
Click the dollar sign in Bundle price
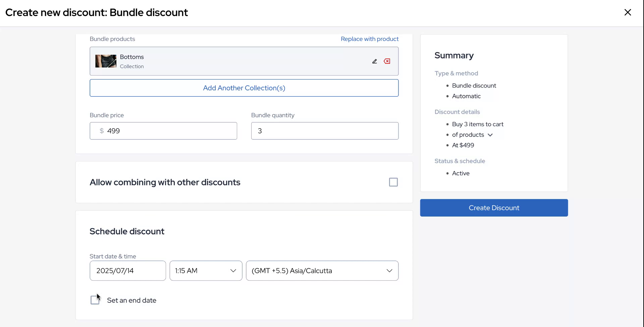pyautogui.click(x=101, y=131)
